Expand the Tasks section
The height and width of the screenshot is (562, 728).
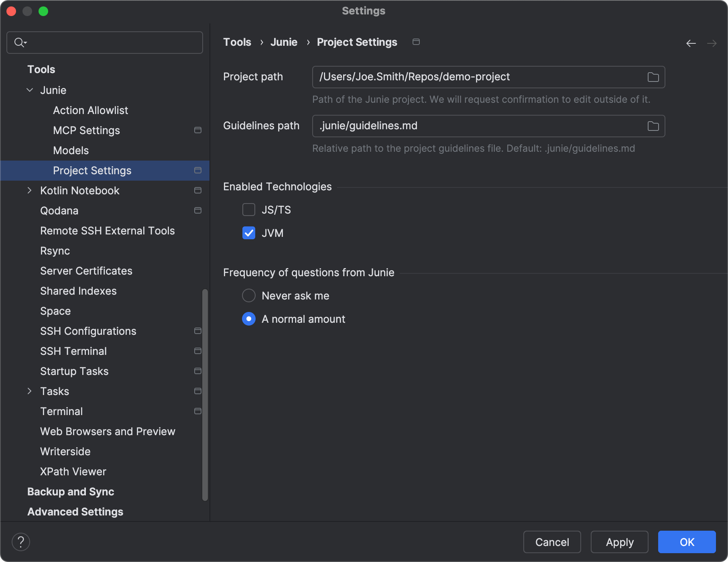29,391
